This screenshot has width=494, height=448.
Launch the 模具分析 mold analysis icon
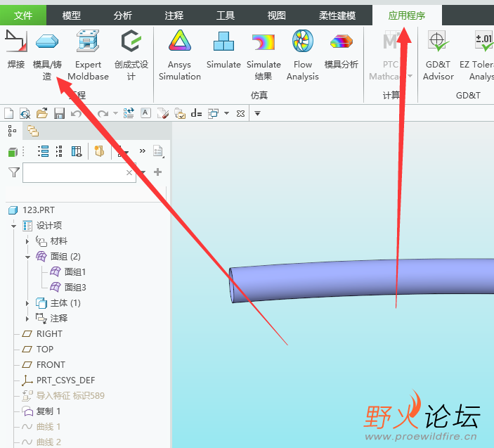pyautogui.click(x=342, y=50)
